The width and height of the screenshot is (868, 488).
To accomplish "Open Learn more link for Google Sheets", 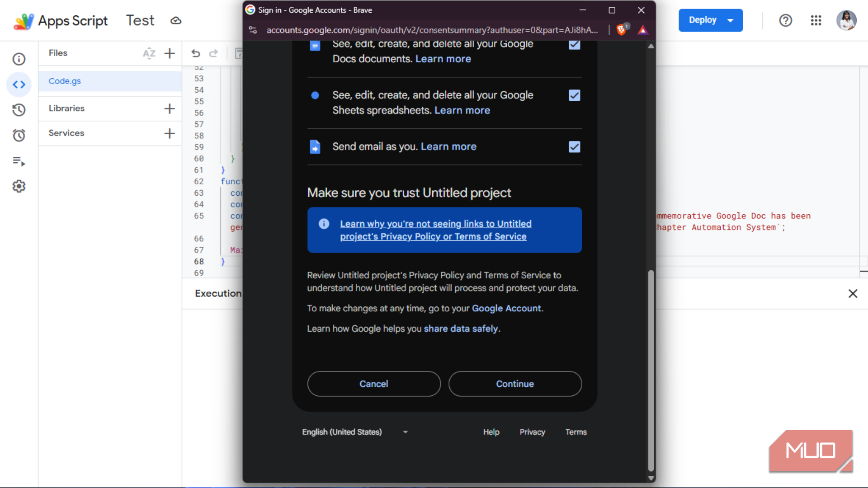I will point(462,110).
